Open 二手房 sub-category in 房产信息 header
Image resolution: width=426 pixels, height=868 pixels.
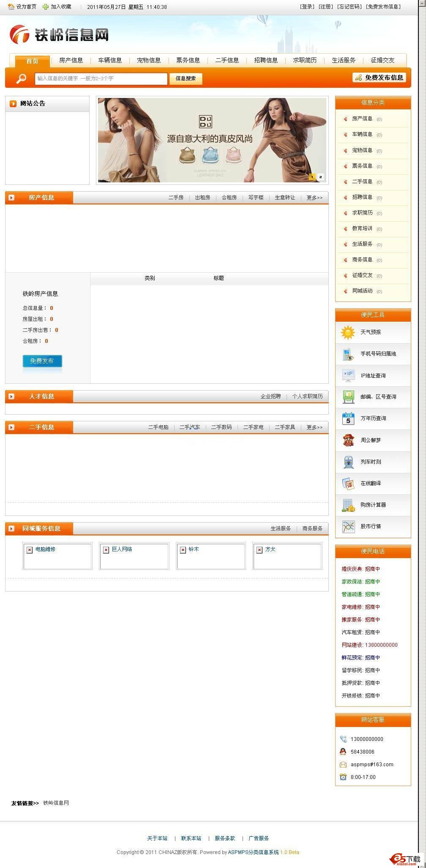(x=176, y=198)
